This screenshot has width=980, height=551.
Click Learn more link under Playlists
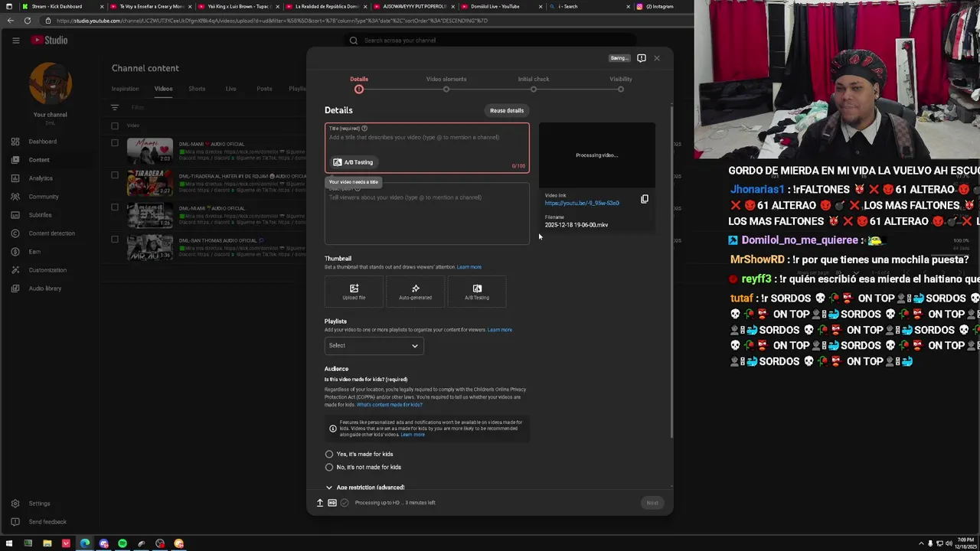coord(500,330)
